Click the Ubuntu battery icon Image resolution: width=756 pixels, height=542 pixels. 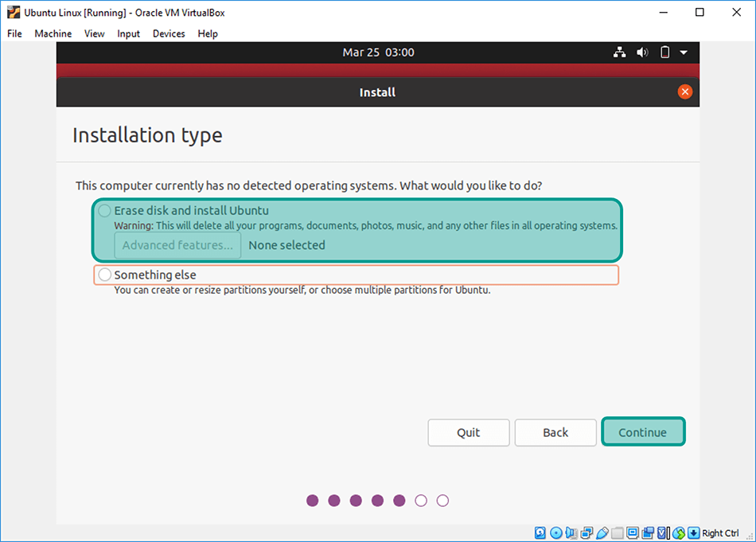click(664, 53)
